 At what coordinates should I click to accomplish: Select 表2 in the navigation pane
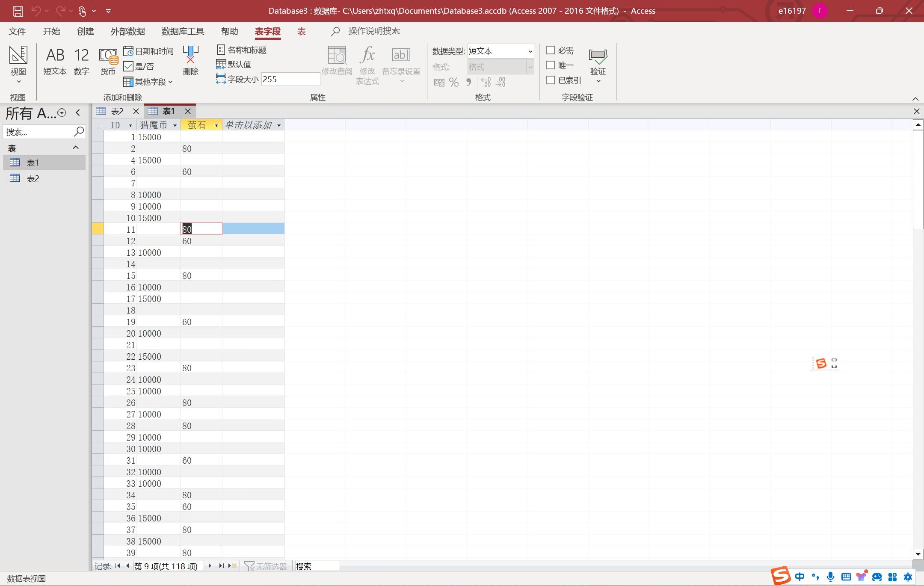pos(44,178)
